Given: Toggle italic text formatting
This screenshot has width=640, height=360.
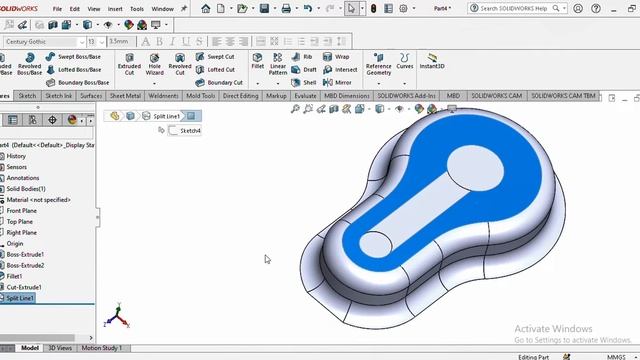Looking at the screenshot, I should pyautogui.click(x=173, y=41).
